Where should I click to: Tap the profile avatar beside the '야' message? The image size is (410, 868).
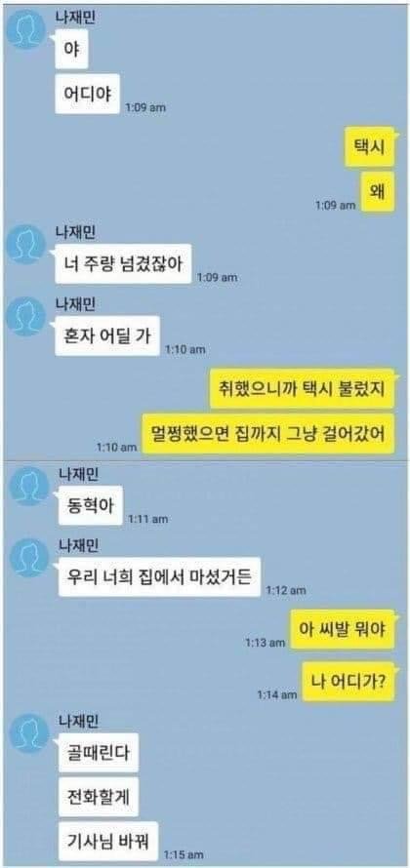(x=25, y=29)
